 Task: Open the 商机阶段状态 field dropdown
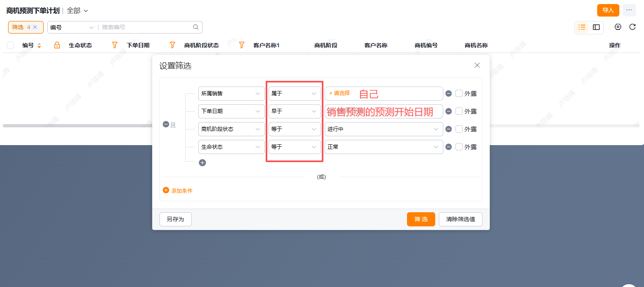[231, 129]
